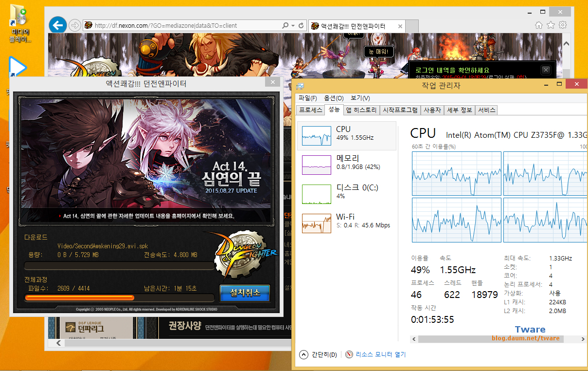Open the 보기(V) menu in Task Manager
The width and height of the screenshot is (588, 371).
[360, 98]
